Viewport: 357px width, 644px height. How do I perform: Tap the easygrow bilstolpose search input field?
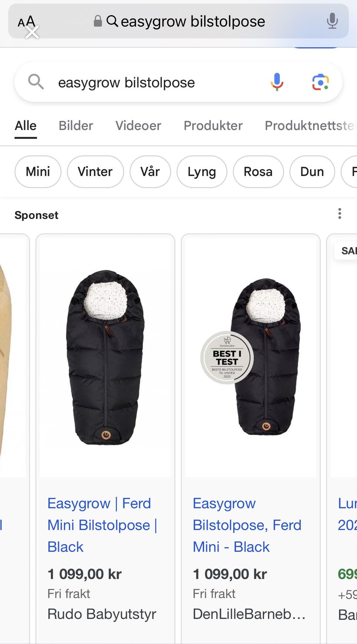click(160, 82)
